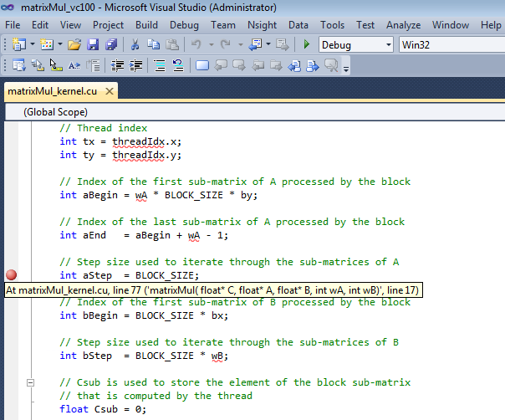505x420 pixels.
Task: Save the current file with the Save icon
Action: (x=92, y=44)
